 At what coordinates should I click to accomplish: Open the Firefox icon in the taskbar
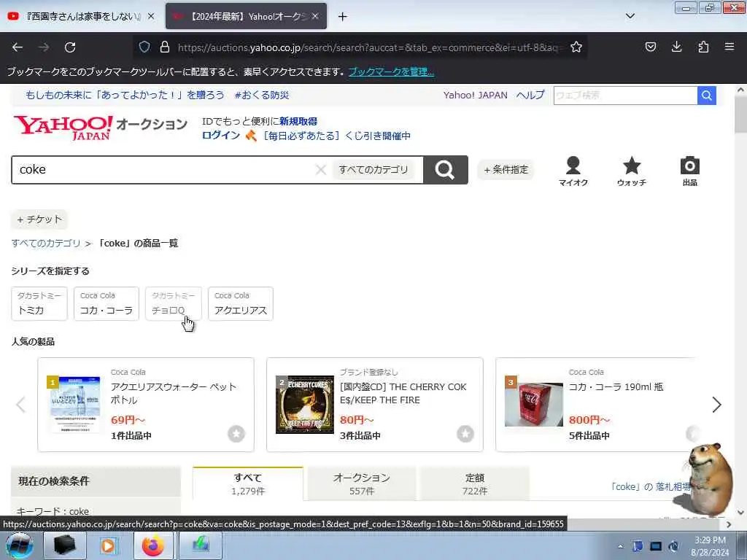(153, 545)
